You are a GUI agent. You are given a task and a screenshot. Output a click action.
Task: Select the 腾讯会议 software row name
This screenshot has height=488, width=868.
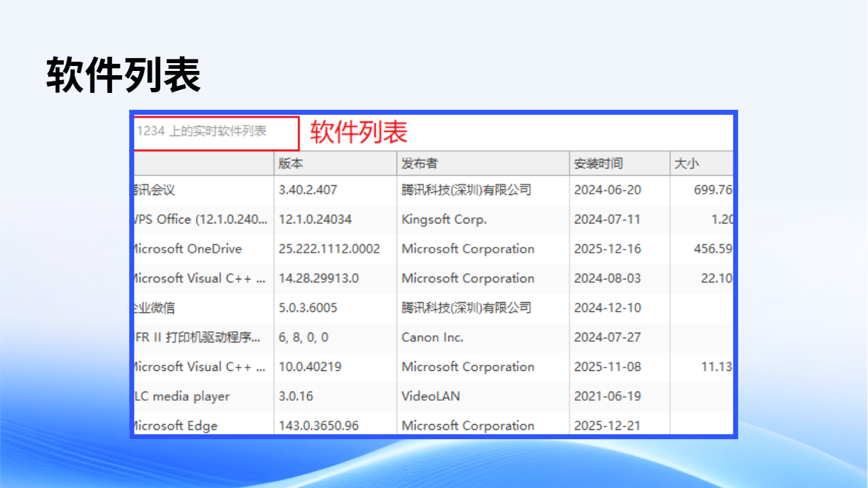point(154,190)
